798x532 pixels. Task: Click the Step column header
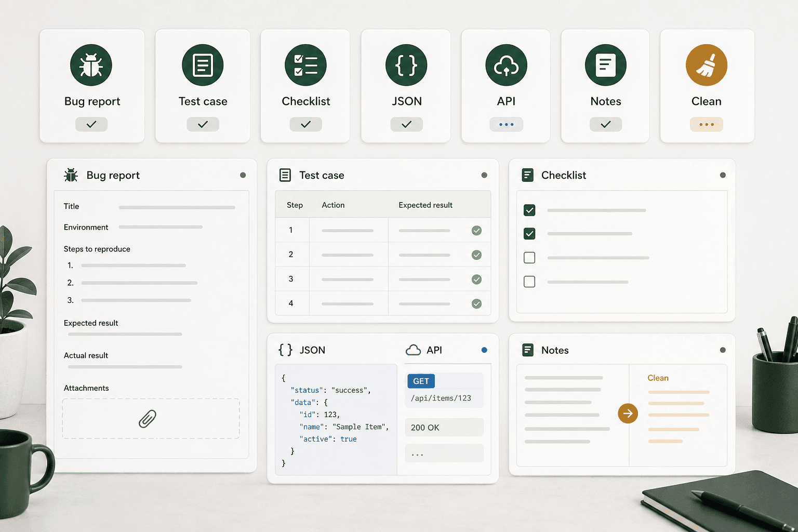[295, 205]
